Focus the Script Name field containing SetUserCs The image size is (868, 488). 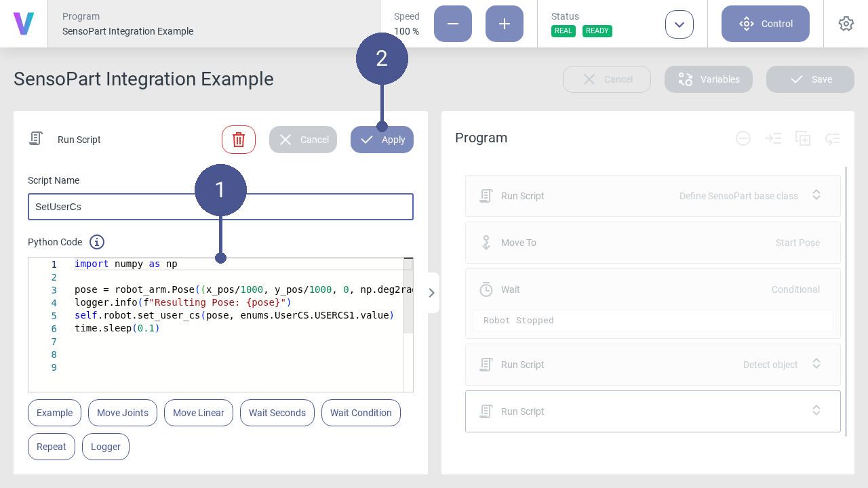(220, 207)
